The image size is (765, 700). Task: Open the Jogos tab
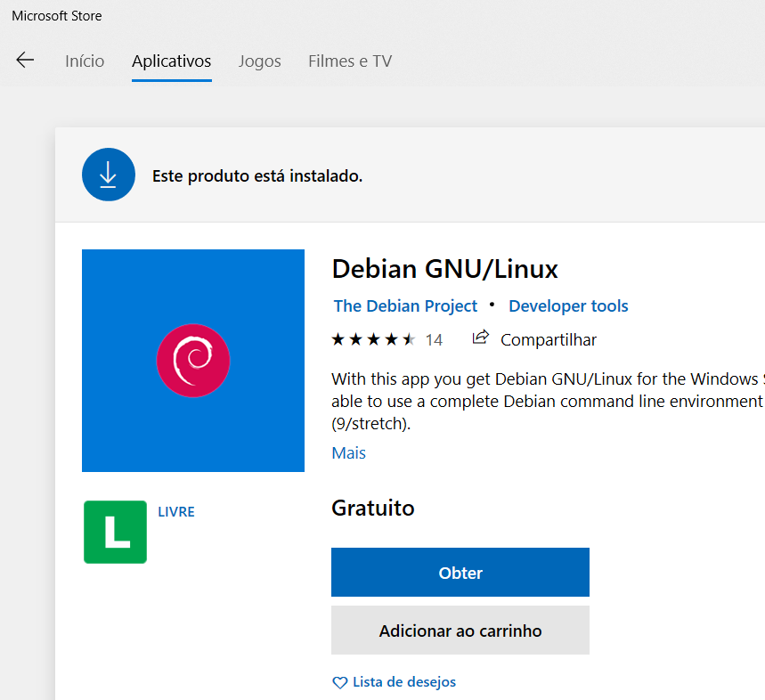tap(259, 61)
